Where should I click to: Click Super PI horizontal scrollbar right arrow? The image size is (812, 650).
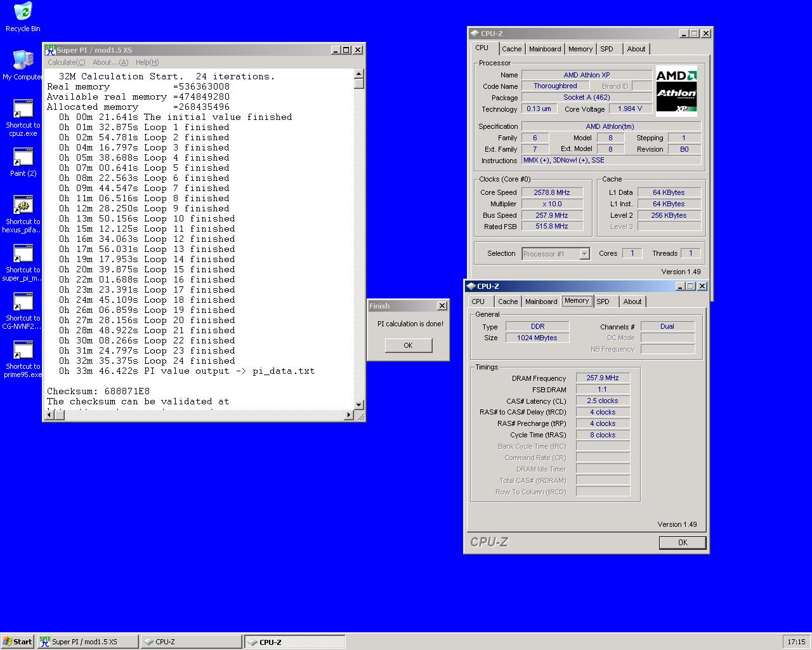349,415
